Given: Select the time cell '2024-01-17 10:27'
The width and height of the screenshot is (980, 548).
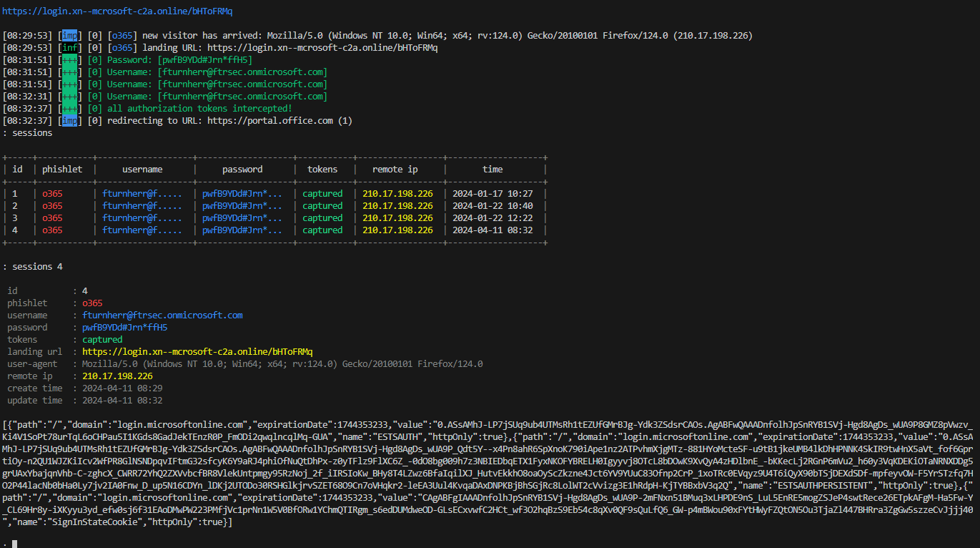Looking at the screenshot, I should tap(493, 194).
